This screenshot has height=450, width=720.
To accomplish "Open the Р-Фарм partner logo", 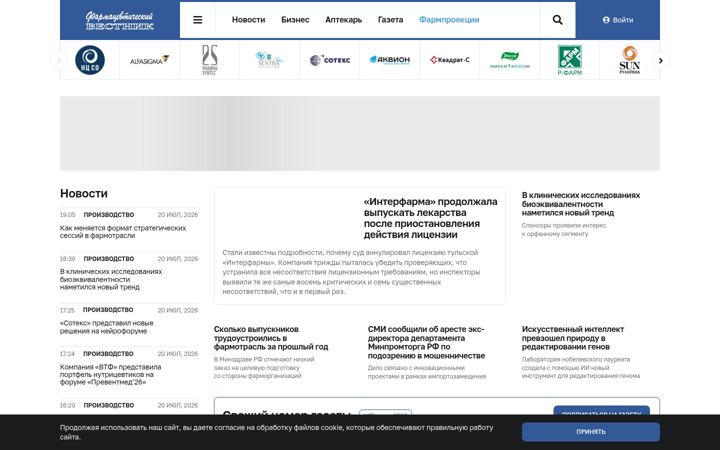I will tap(569, 60).
